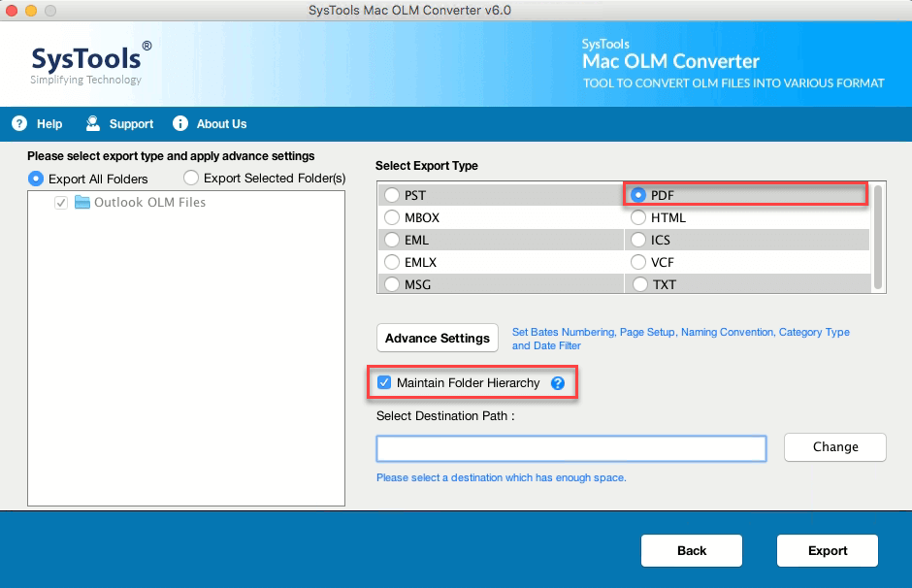
Task: Select Export All Folders radio button
Action: tap(36, 179)
